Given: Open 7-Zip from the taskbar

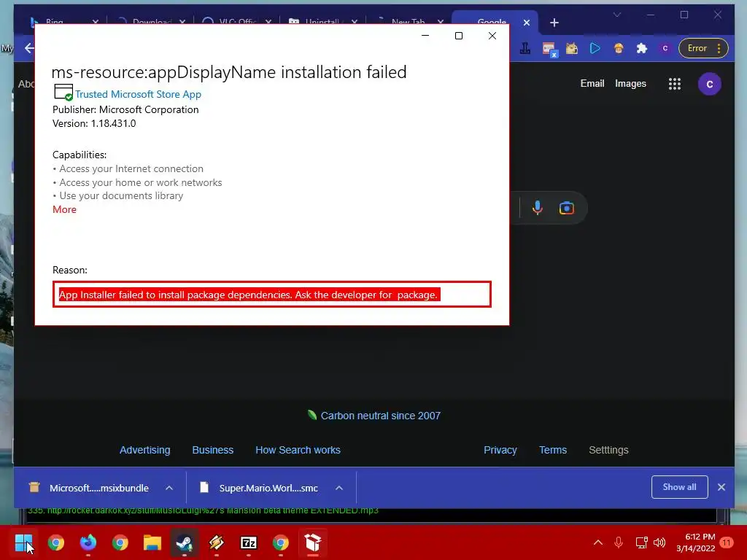Looking at the screenshot, I should pyautogui.click(x=249, y=542).
